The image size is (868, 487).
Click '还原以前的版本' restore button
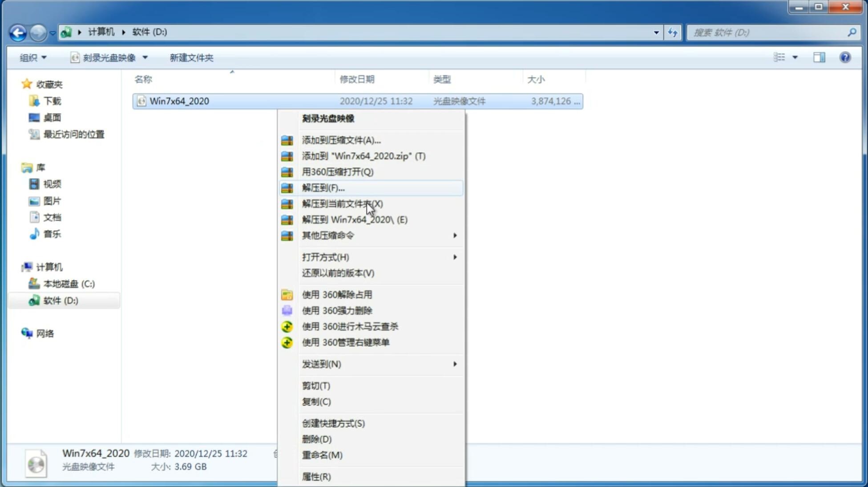click(x=337, y=273)
